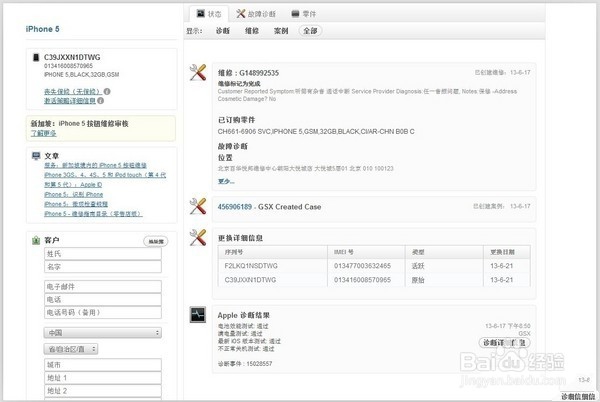Open the 中国 country dropdown
Screen dimensions: 600x402
pyautogui.click(x=103, y=333)
